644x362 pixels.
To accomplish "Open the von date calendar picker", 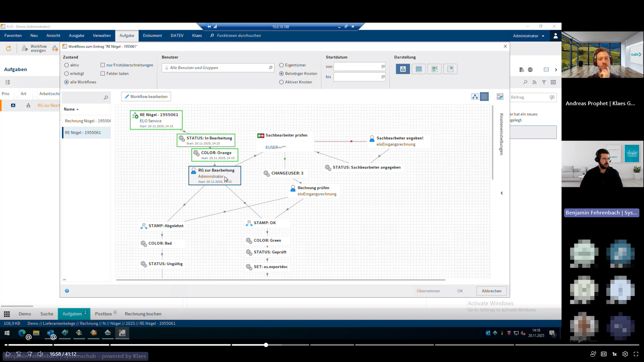I will (383, 66).
